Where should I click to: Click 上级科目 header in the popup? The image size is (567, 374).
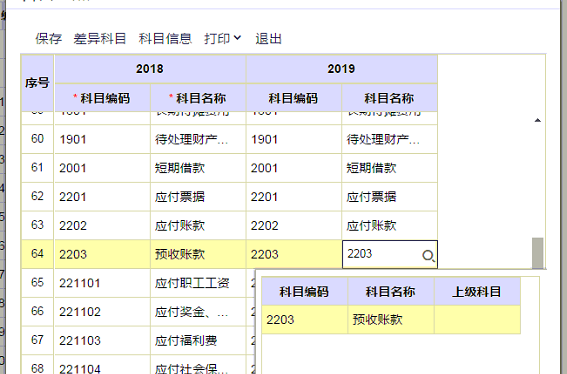(477, 292)
